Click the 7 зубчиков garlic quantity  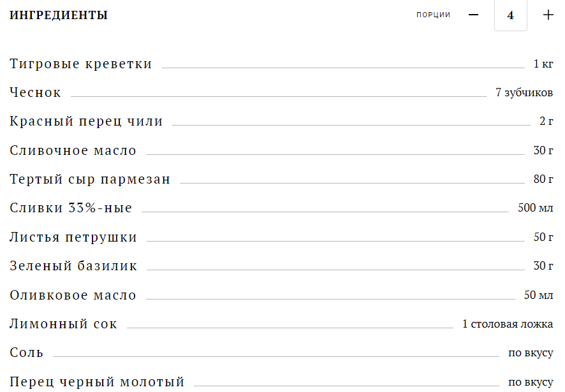[524, 92]
